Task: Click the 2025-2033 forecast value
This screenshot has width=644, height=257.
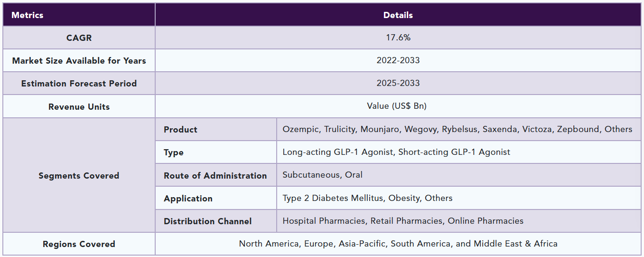Action: point(398,83)
